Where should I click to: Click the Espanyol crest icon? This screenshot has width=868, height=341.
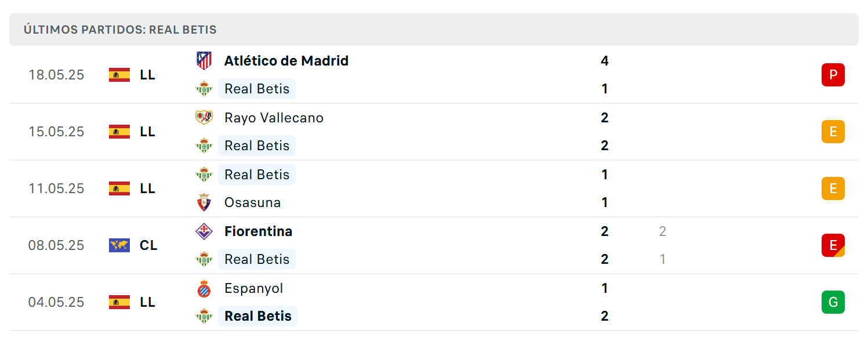(x=204, y=288)
